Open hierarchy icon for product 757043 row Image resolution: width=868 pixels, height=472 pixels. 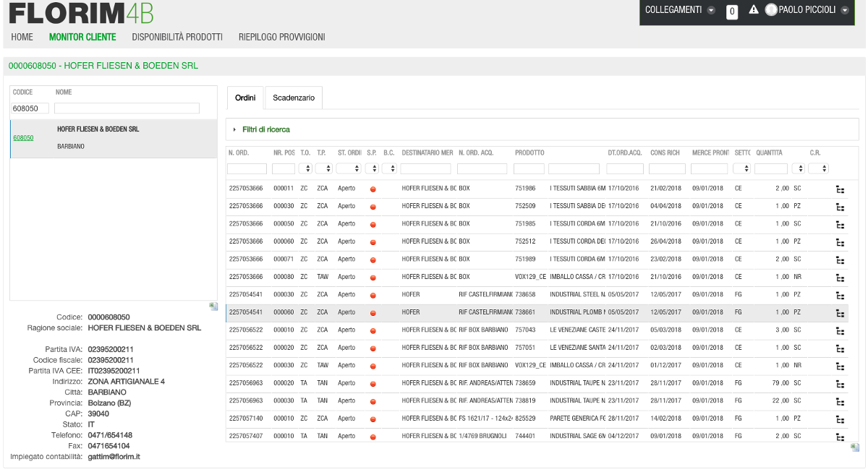point(840,330)
